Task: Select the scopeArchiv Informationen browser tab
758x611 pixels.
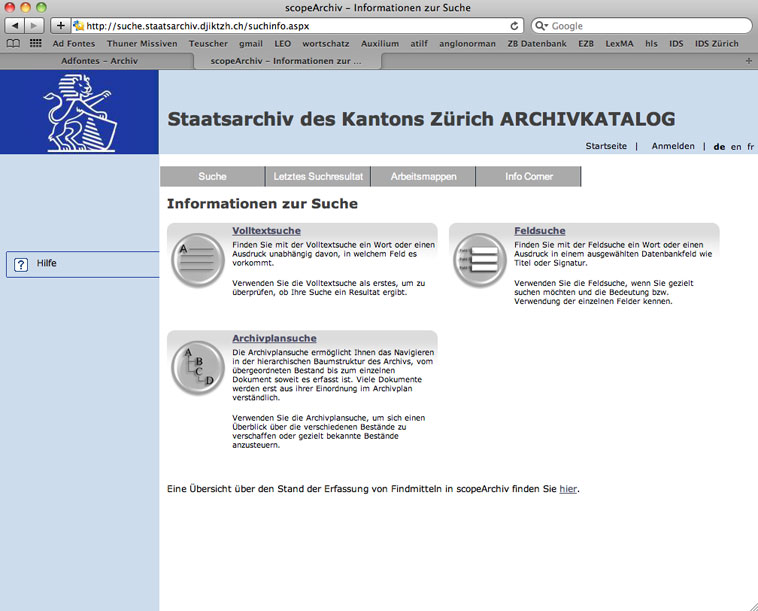Action: click(x=286, y=61)
